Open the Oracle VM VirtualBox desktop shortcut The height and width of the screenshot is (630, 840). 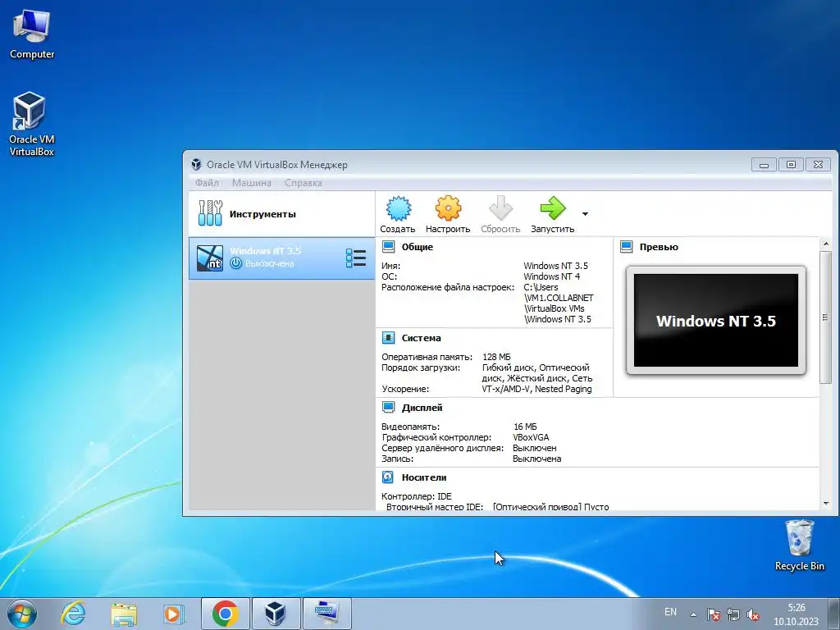tap(32, 125)
